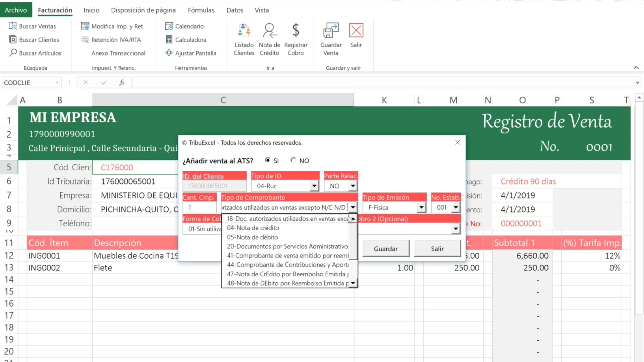Choose 47-Nota de Crédito por Reembolso
Image resolution: width=644 pixels, height=362 pixels.
(286, 274)
